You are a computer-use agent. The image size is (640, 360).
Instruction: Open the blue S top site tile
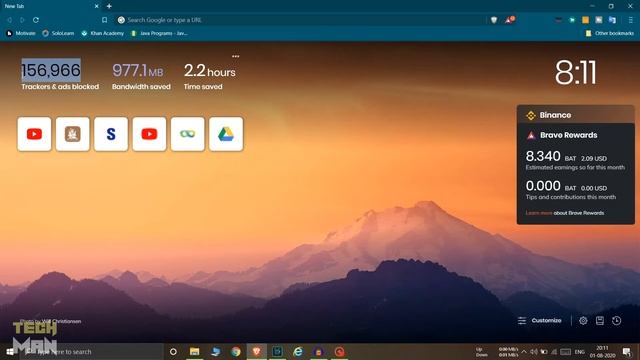click(111, 134)
